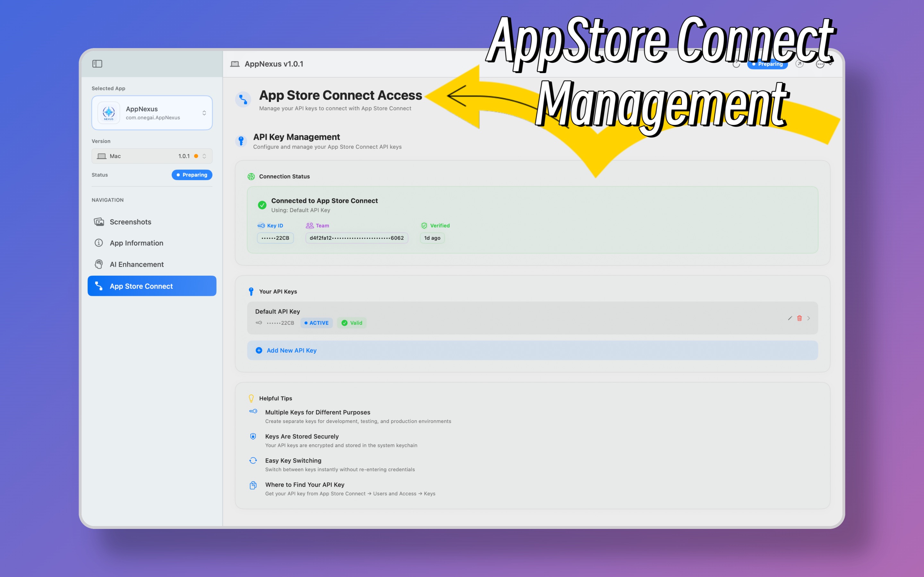This screenshot has height=577, width=924.
Task: Click the ACTIVE badge on Default API Key
Action: tap(317, 323)
